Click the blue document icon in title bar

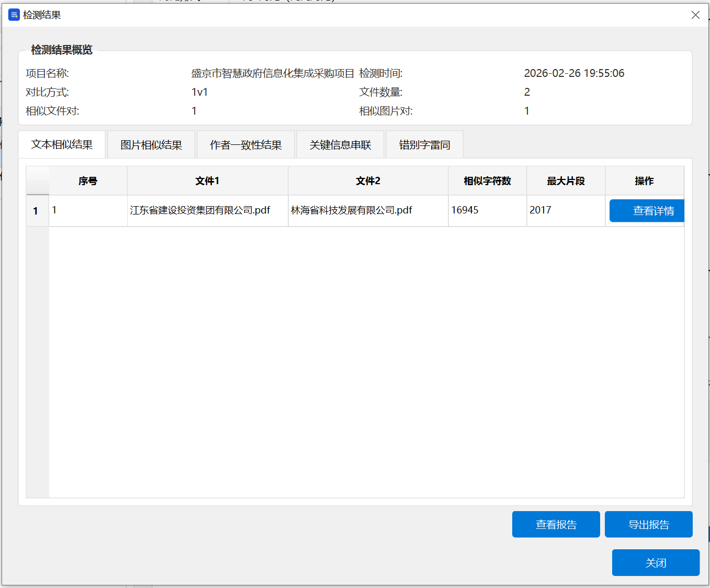point(14,15)
